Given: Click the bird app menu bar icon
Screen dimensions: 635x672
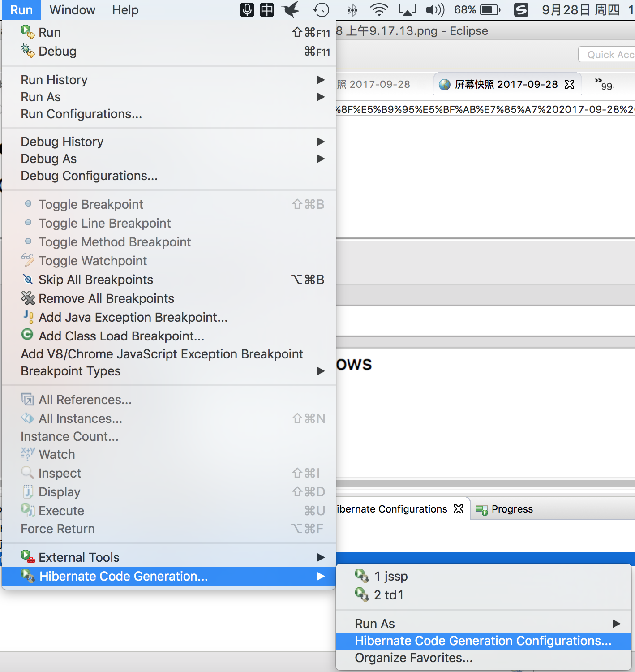Looking at the screenshot, I should click(x=291, y=9).
